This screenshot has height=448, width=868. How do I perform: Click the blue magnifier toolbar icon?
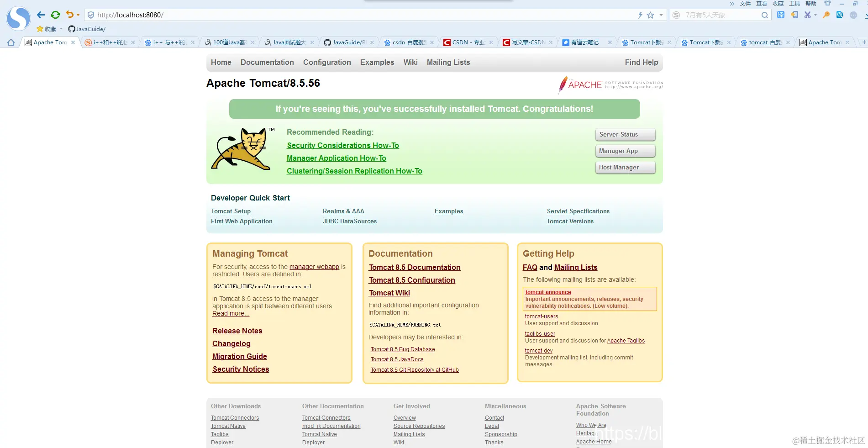point(840,15)
